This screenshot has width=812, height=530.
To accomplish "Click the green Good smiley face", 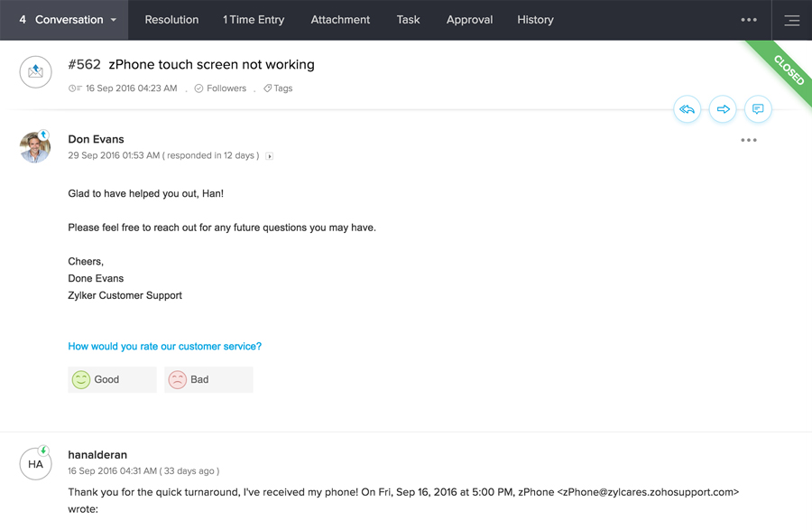I will pyautogui.click(x=81, y=380).
